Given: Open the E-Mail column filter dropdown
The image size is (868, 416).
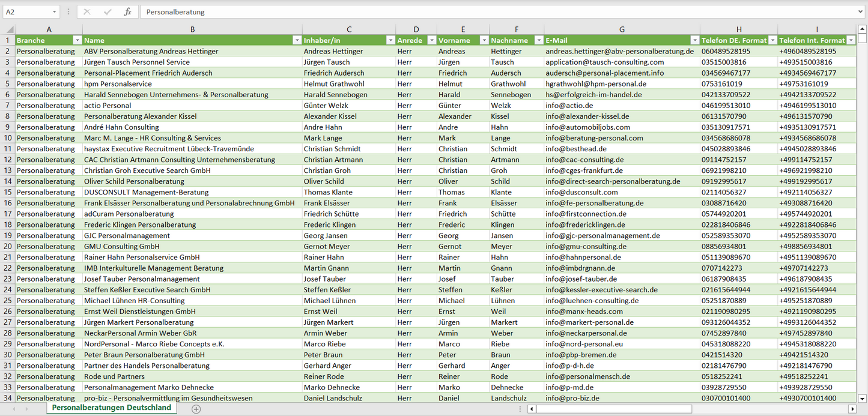Looking at the screenshot, I should point(694,40).
